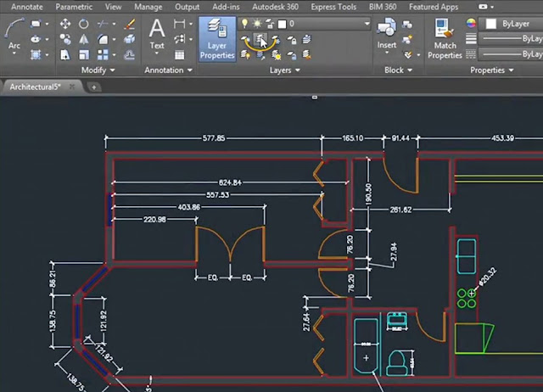Click the Move tool in Modify panel

pos(65,24)
